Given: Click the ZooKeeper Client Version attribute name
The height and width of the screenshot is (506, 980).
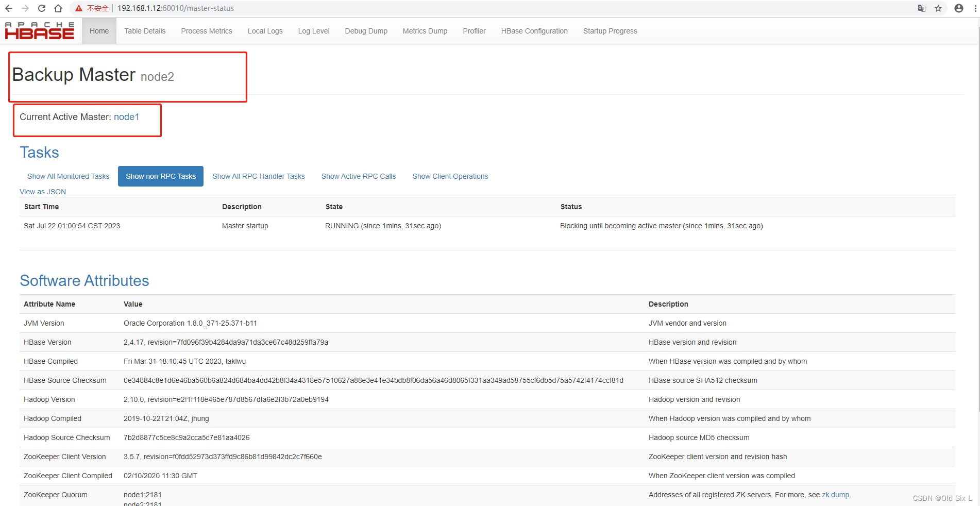Looking at the screenshot, I should (x=65, y=457).
